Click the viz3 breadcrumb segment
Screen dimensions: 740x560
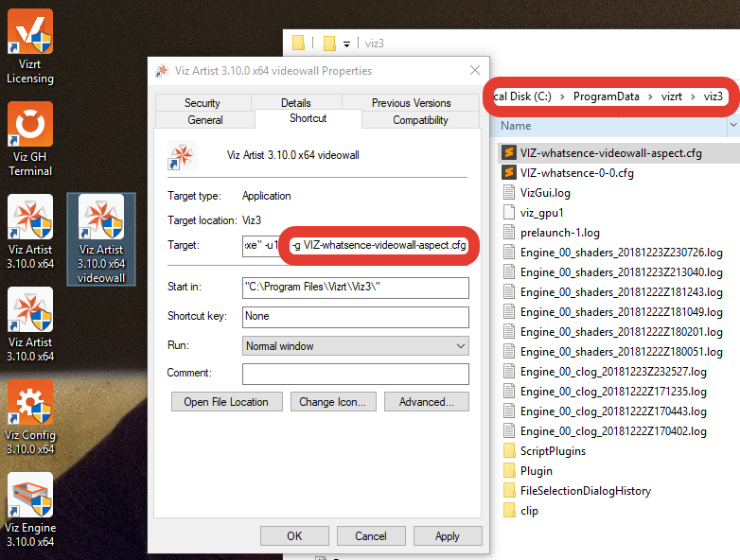[713, 96]
